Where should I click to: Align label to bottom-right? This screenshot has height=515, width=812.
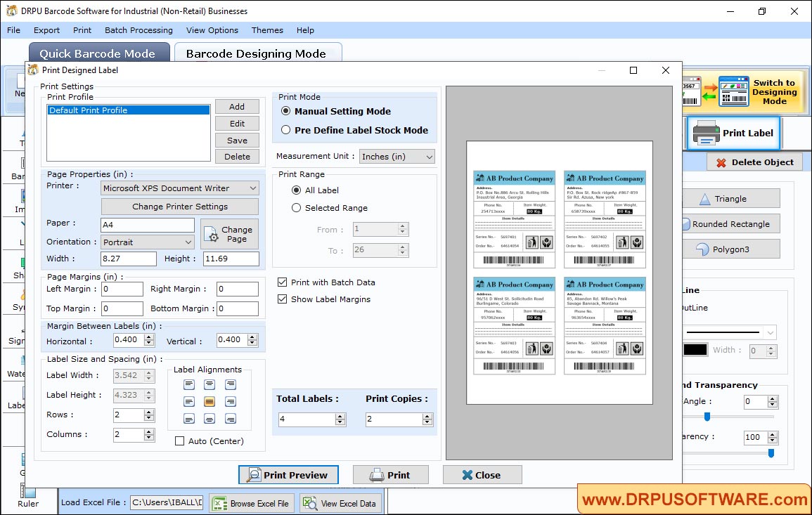coord(231,419)
